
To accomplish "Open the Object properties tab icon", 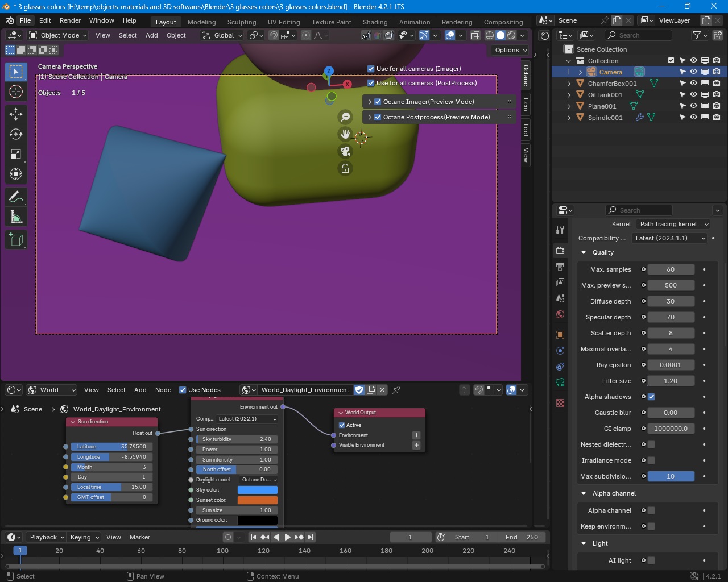I will click(560, 335).
